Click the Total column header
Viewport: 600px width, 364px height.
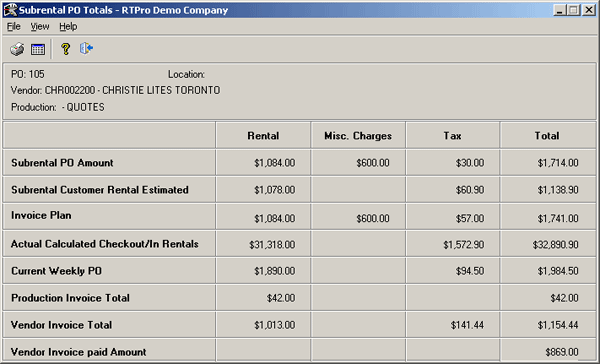coord(547,135)
